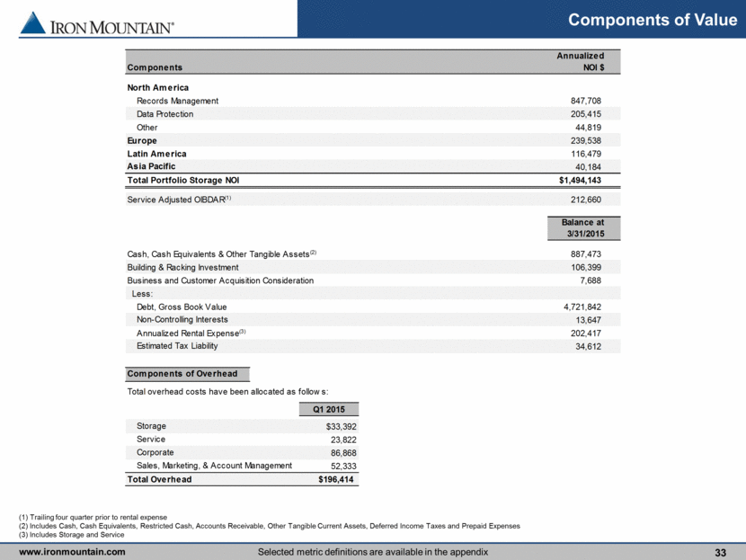Select the 'Balance at 3/31/2015' header
This screenshot has width=746, height=560.
pos(582,228)
